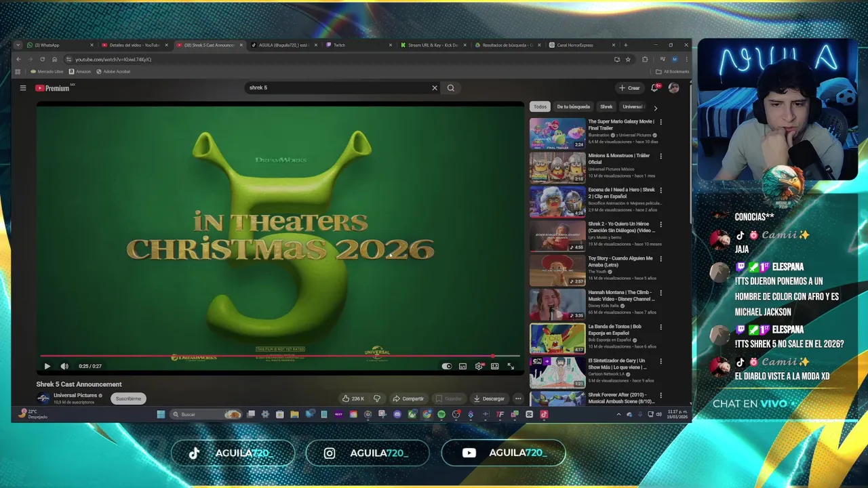
Task: Click the taskbar Buscar search box
Action: (205, 414)
